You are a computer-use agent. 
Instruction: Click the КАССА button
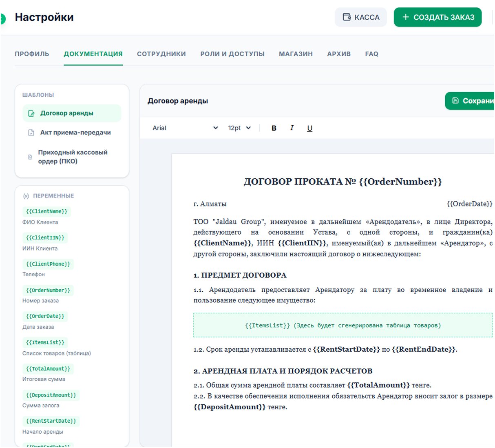pyautogui.click(x=361, y=17)
